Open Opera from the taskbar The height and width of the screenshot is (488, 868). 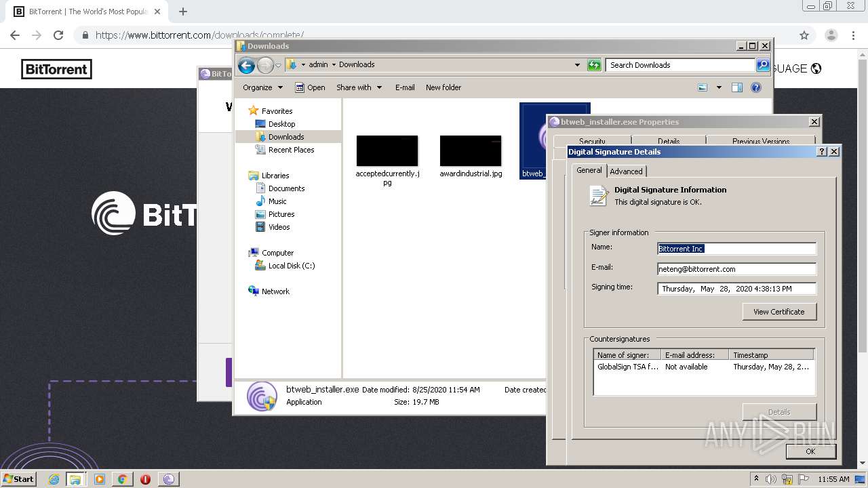click(x=145, y=479)
